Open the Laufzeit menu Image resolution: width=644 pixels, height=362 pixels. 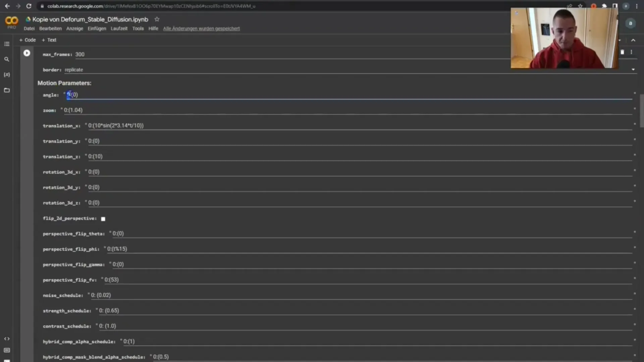119,28
